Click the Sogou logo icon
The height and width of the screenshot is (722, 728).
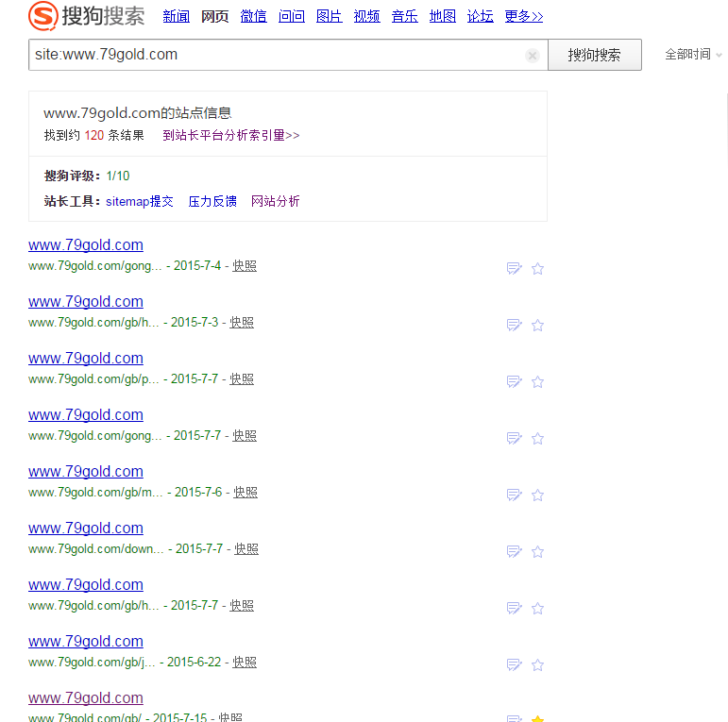pyautogui.click(x=43, y=16)
